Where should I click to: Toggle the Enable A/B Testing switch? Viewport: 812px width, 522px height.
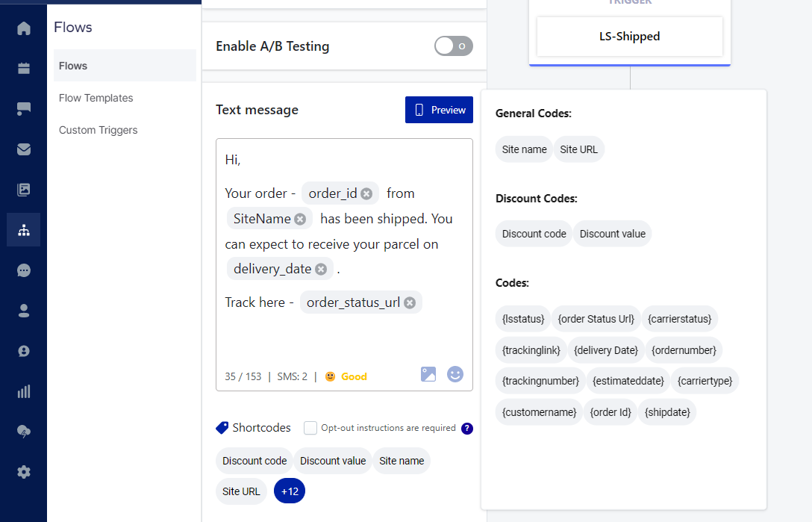(454, 46)
